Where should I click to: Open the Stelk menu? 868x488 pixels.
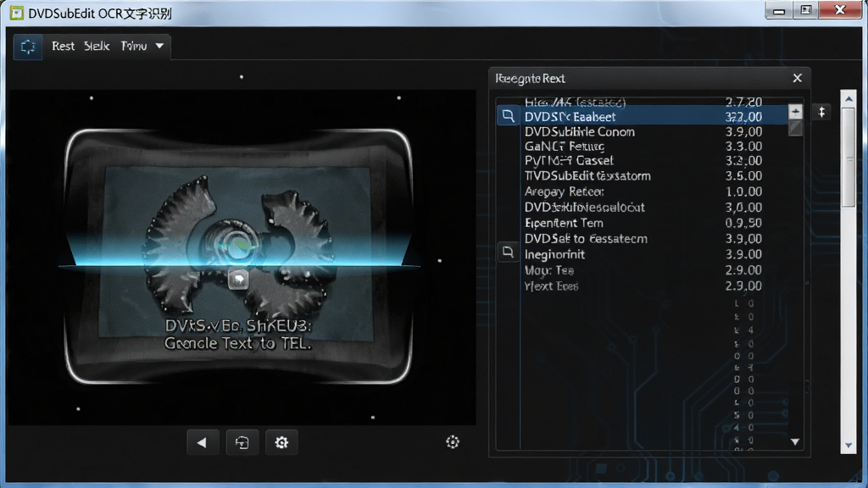(97, 46)
